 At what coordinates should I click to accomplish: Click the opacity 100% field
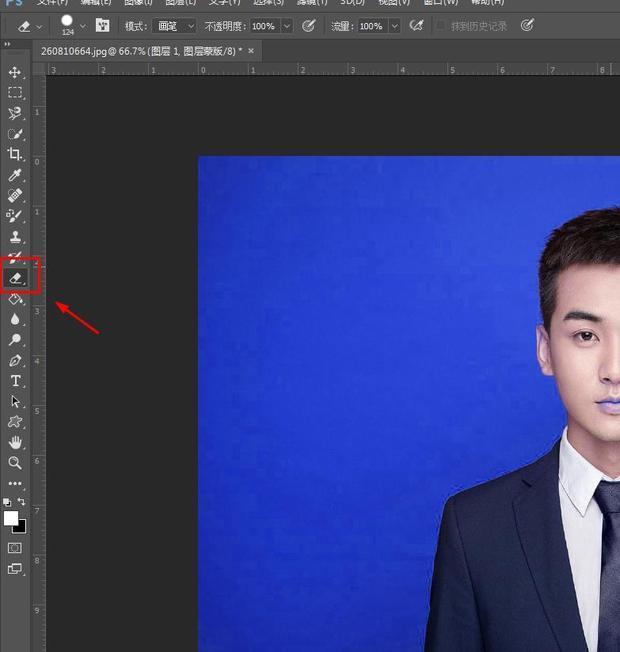(266, 26)
